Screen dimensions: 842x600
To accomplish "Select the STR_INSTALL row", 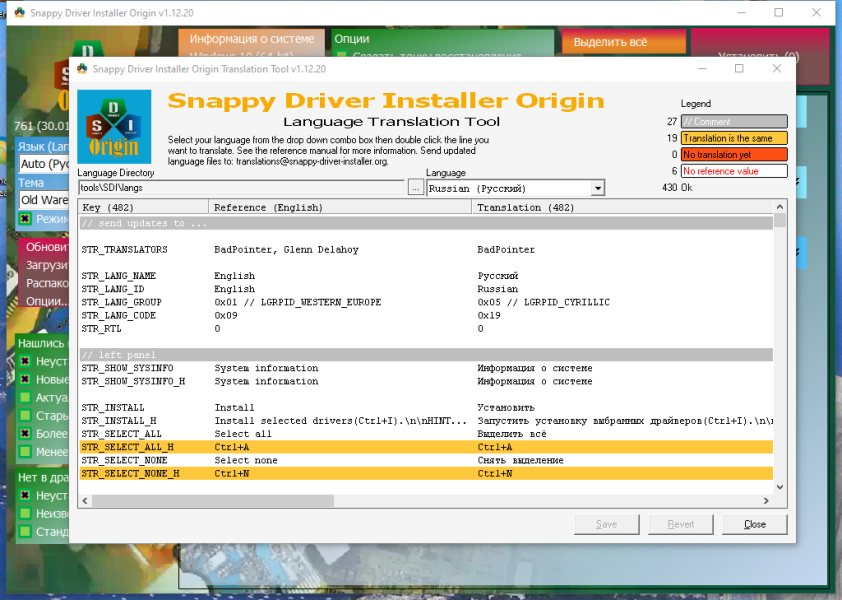I will 426,408.
